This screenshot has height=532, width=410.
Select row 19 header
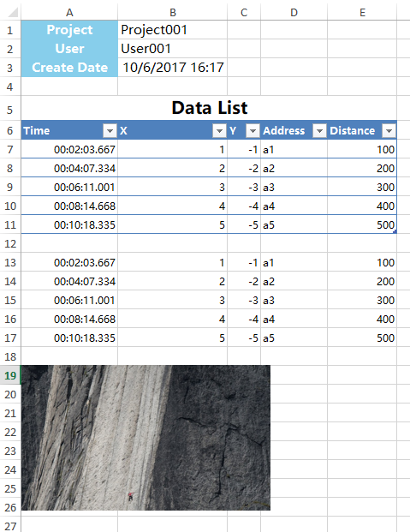coord(10,375)
